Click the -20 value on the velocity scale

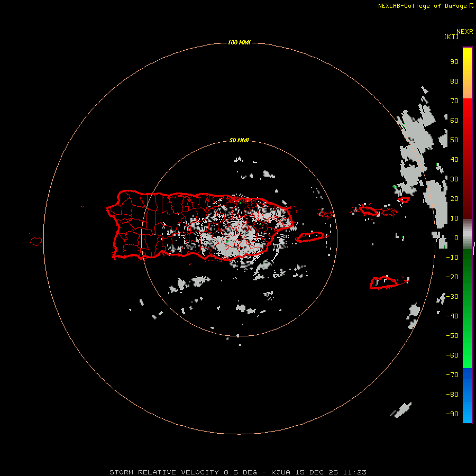[x=452, y=277]
